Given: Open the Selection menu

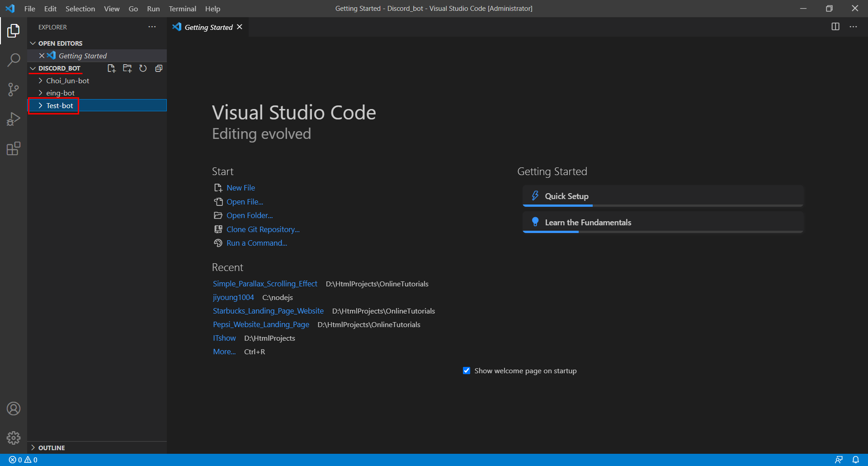Looking at the screenshot, I should click(x=80, y=9).
